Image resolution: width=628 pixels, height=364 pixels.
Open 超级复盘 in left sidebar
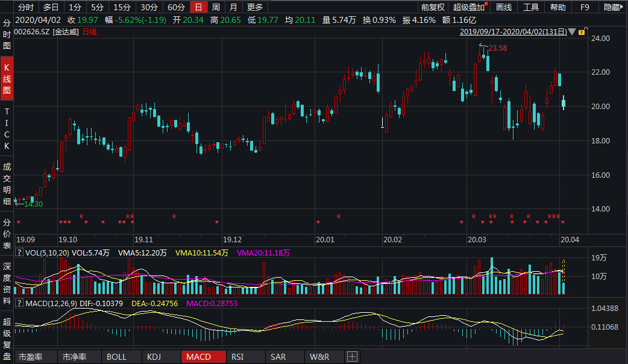click(7, 339)
